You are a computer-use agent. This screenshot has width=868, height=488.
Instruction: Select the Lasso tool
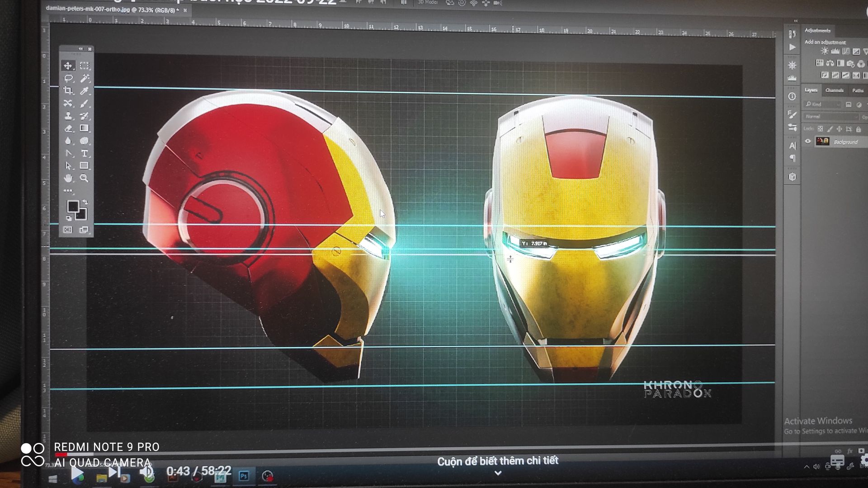68,78
